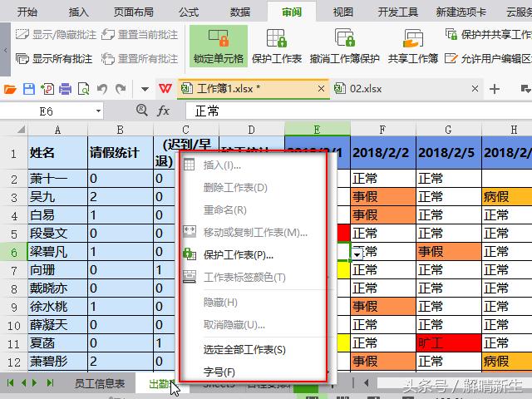Click header cell 2018/2/5

(449, 153)
